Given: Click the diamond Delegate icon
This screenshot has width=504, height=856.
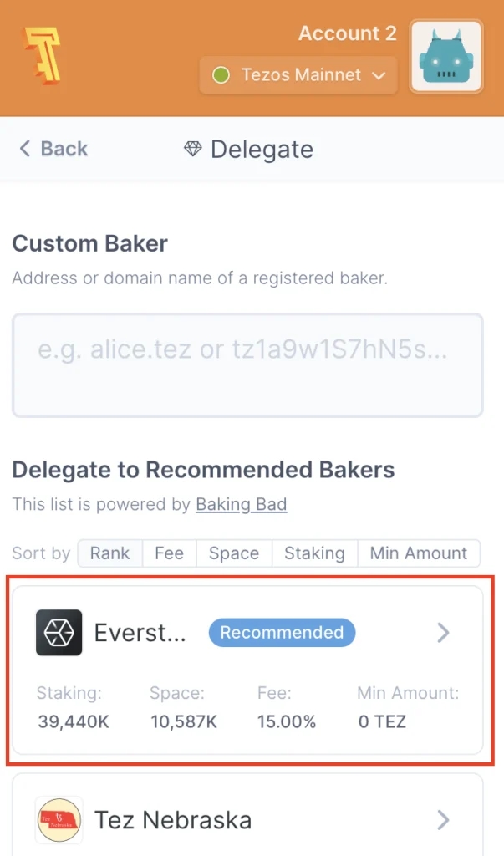Looking at the screenshot, I should pos(193,150).
